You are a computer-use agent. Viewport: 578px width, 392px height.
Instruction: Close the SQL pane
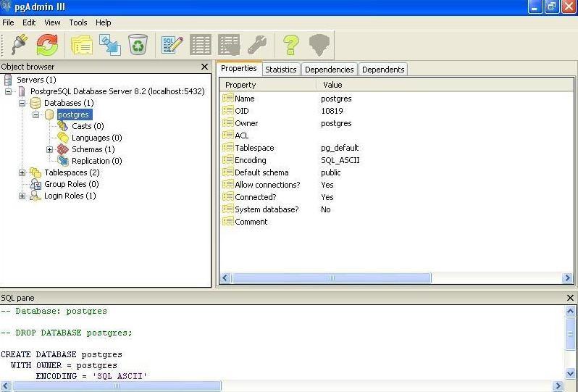tap(570, 298)
